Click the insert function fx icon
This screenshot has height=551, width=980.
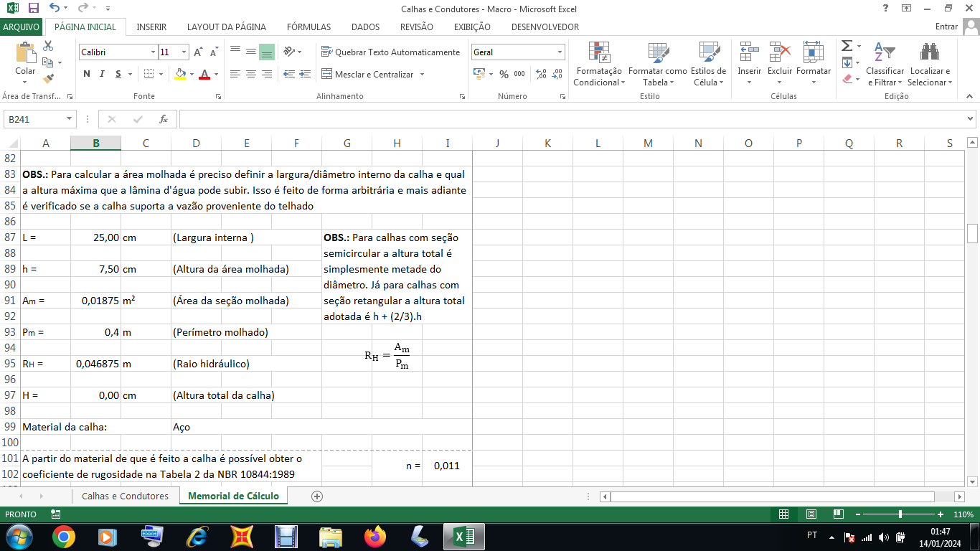coord(164,119)
